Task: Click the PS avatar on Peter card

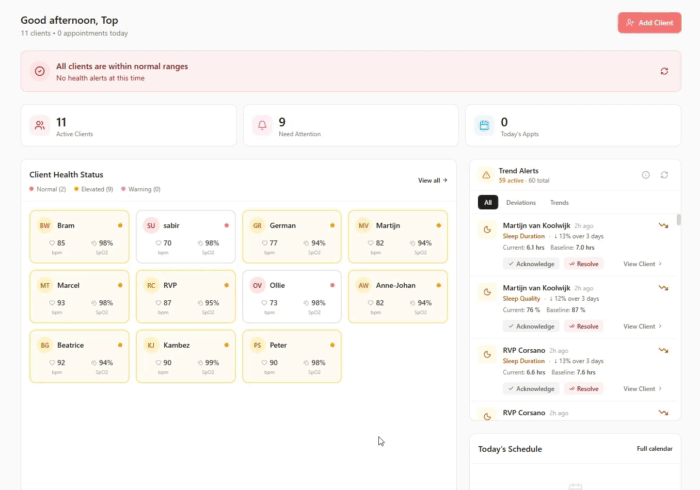Action: click(x=258, y=345)
